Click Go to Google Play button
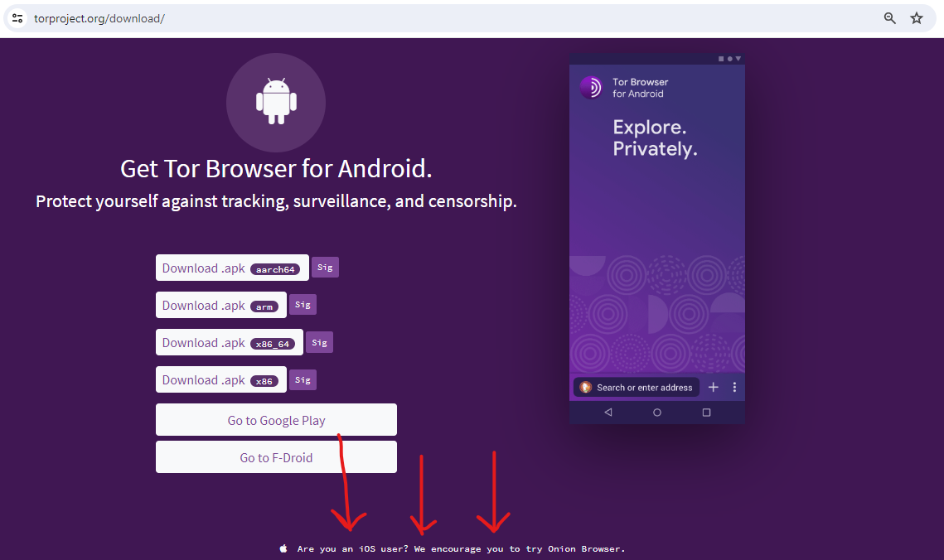 (x=276, y=420)
